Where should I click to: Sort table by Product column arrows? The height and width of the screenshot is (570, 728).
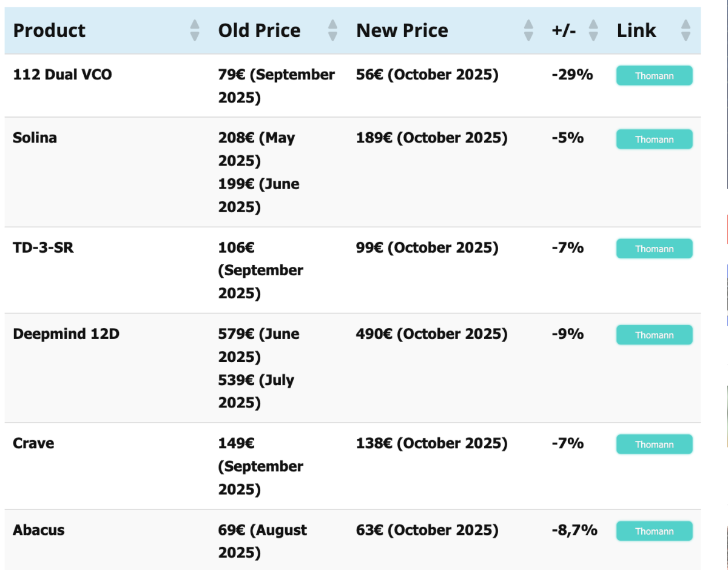(x=195, y=30)
